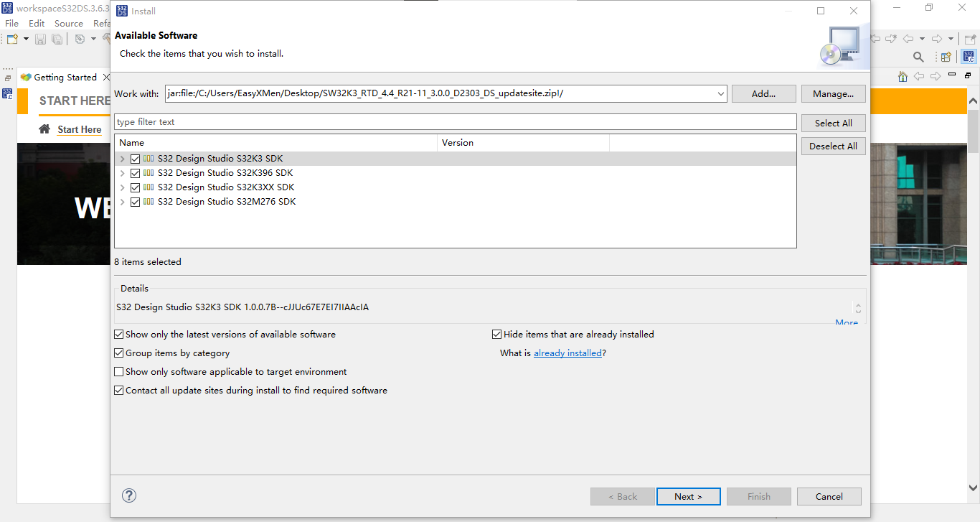Close the Getting Started tab
The height and width of the screenshot is (522, 980).
click(x=106, y=77)
